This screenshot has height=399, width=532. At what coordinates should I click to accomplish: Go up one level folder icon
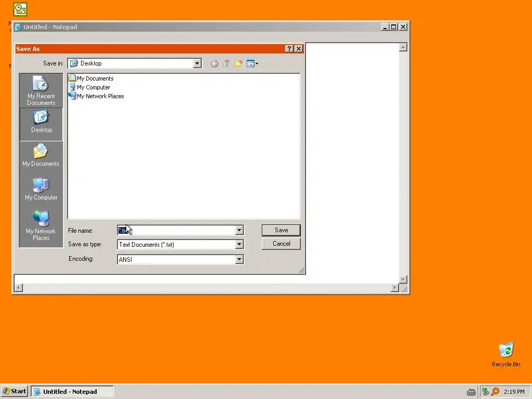point(227,63)
